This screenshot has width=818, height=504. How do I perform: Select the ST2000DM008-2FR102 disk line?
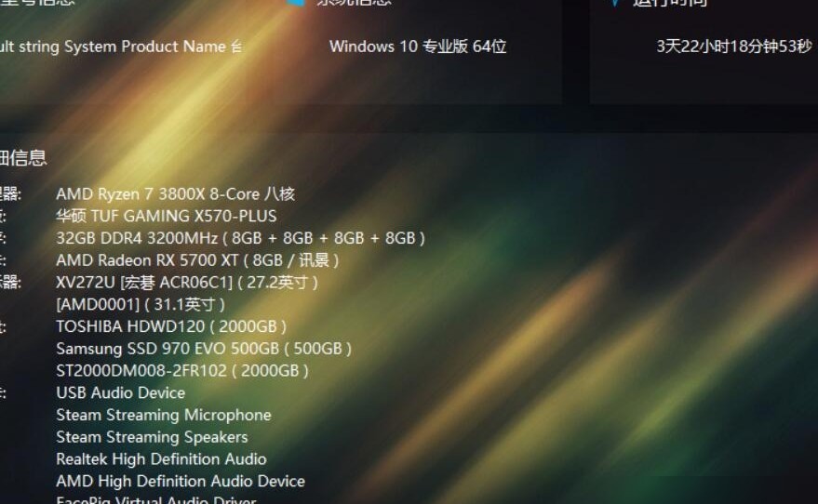click(x=182, y=371)
